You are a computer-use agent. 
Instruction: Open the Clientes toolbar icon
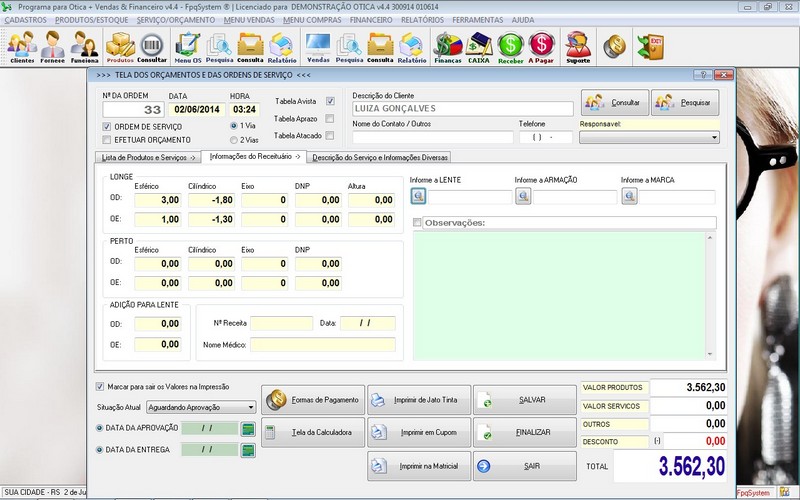click(x=22, y=47)
